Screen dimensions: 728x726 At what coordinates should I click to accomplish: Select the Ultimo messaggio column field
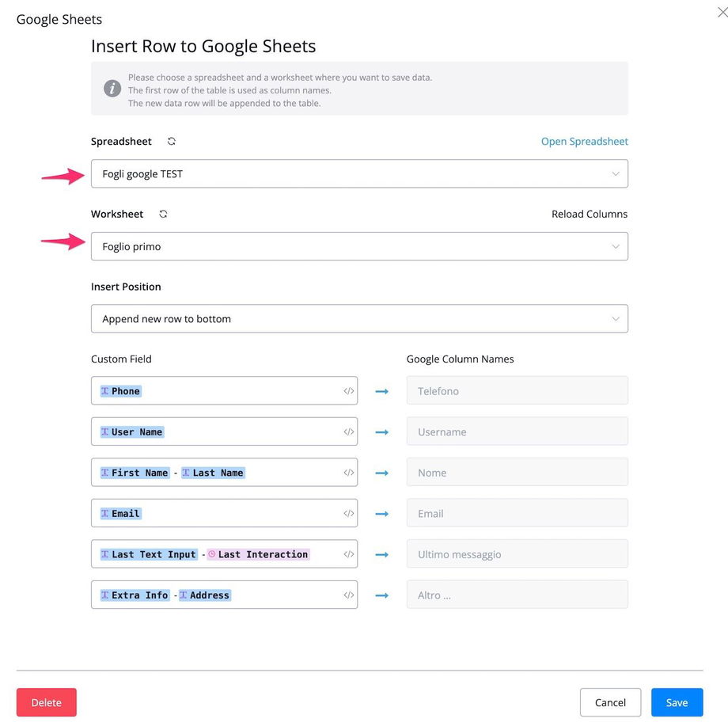[x=517, y=554]
